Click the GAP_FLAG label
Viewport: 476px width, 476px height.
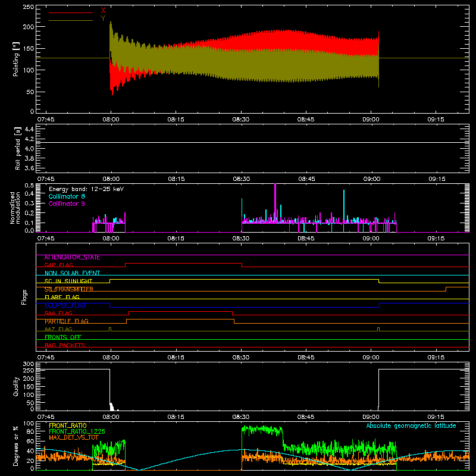[58, 265]
